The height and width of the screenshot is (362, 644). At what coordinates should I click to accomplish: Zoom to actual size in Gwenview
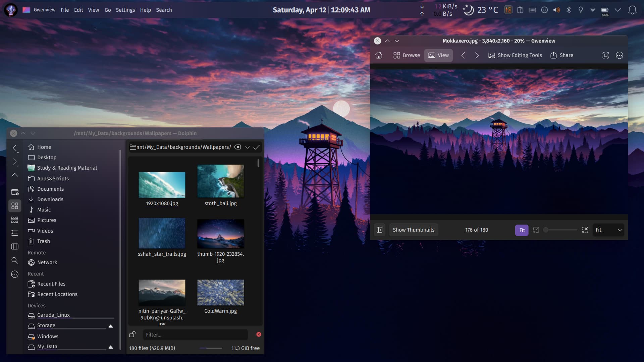pos(536,230)
